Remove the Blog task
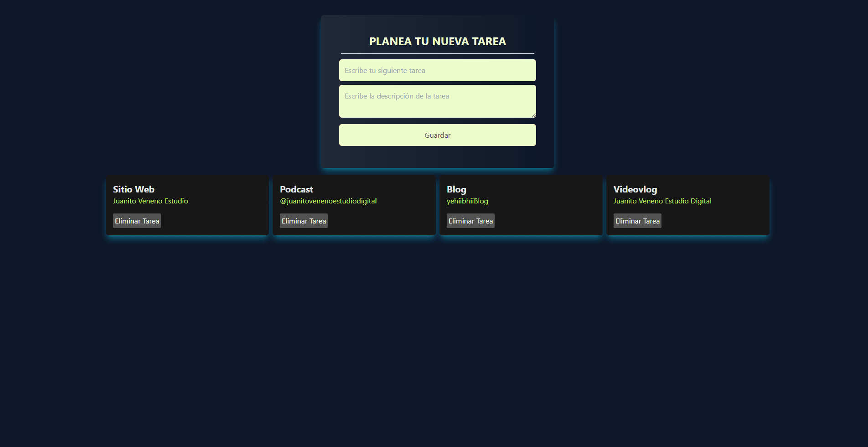Image resolution: width=868 pixels, height=447 pixels. click(470, 221)
